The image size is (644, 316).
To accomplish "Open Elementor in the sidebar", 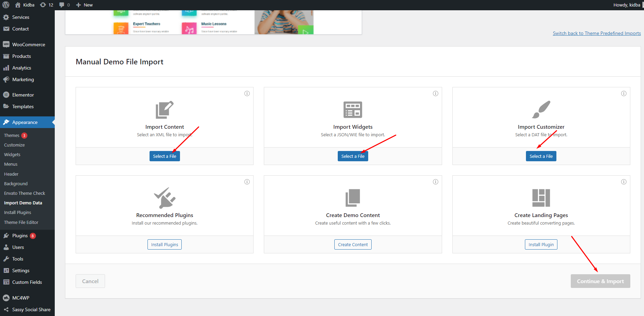I will tap(23, 95).
